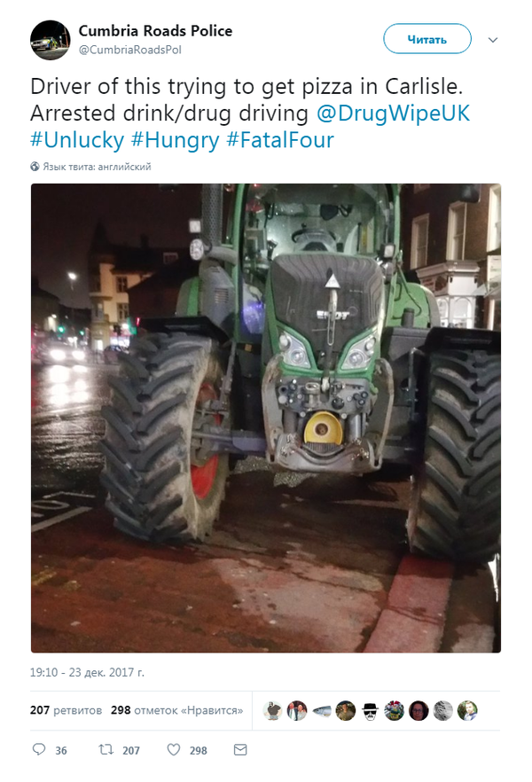Like the tweet with heart icon
Screen dimensions: 532x782
pos(174,749)
